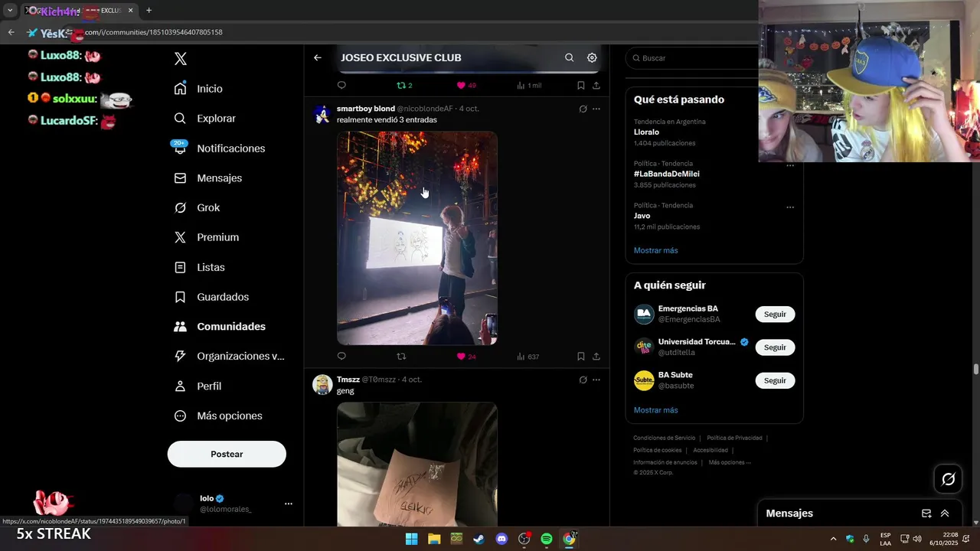Open Notificaciones in sidebar
This screenshot has width=980, height=551.
(219, 148)
